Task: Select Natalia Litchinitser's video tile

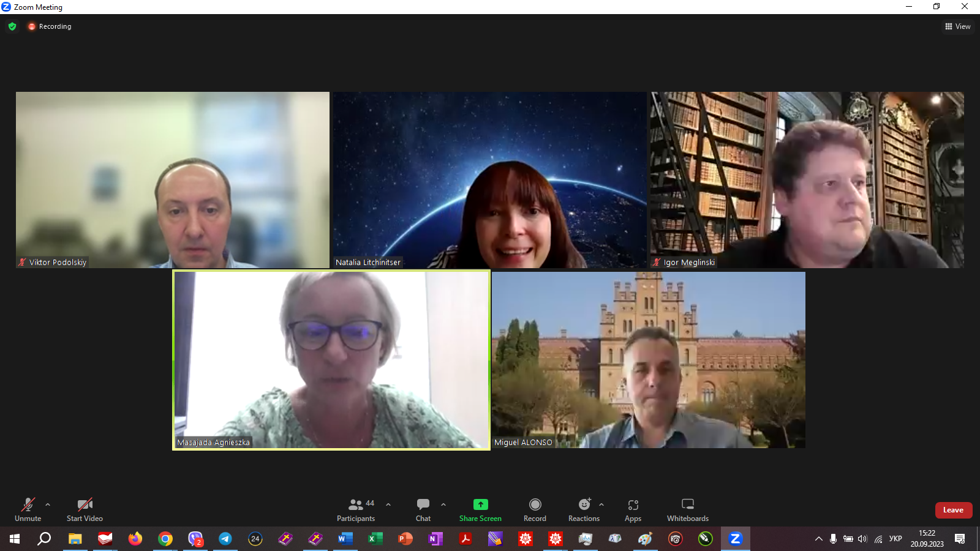Action: coord(490,180)
